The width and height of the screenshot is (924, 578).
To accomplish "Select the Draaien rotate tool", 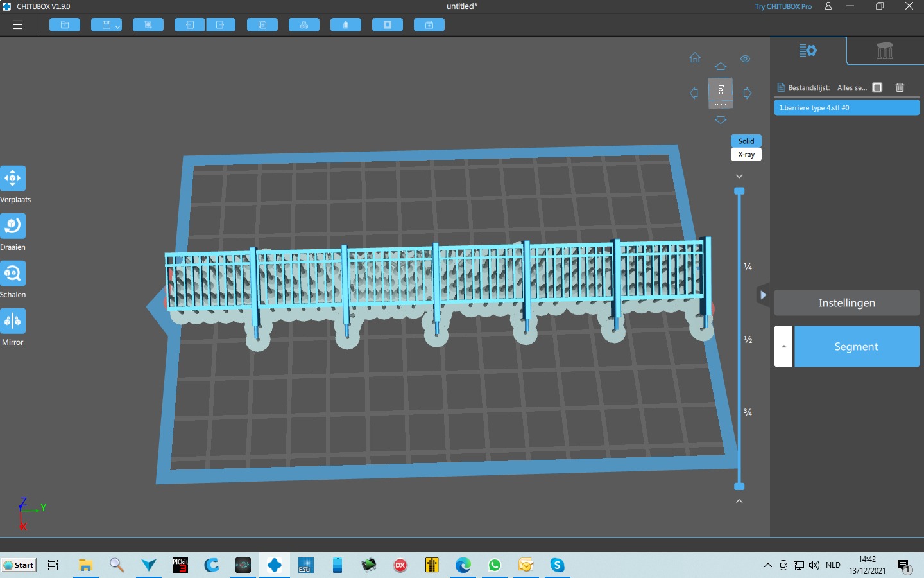I will pos(13,226).
